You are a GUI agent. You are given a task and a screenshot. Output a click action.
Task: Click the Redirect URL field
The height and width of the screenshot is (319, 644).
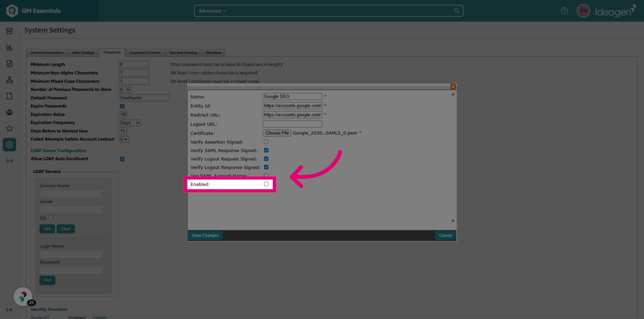click(x=292, y=115)
